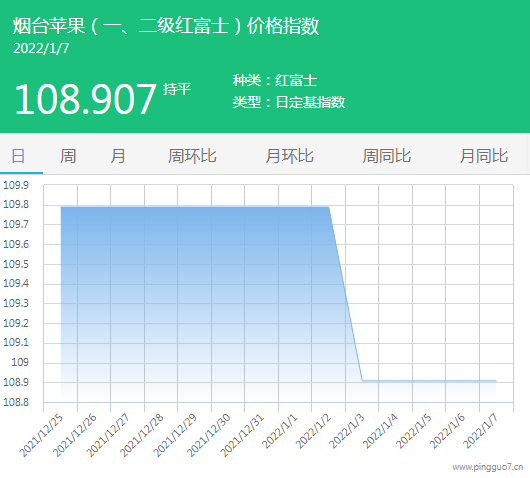Click the 种类：红富士 label
The height and width of the screenshot is (478, 530).
tap(275, 80)
